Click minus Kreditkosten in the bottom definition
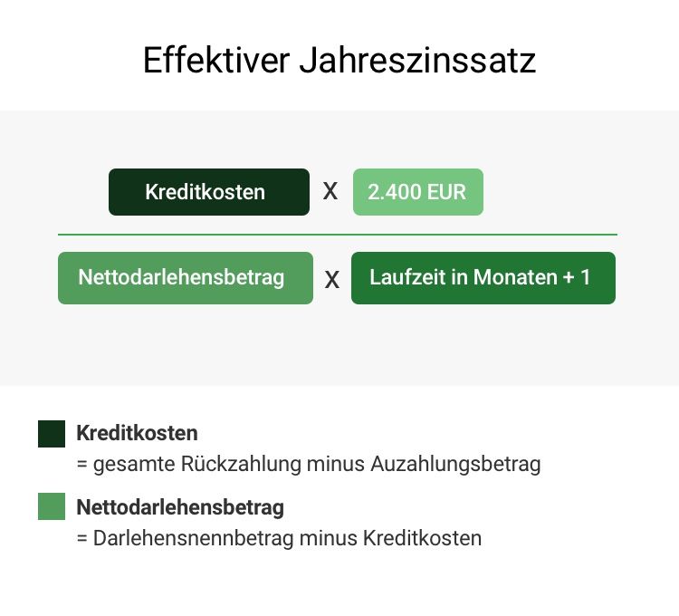 pyautogui.click(x=390, y=538)
